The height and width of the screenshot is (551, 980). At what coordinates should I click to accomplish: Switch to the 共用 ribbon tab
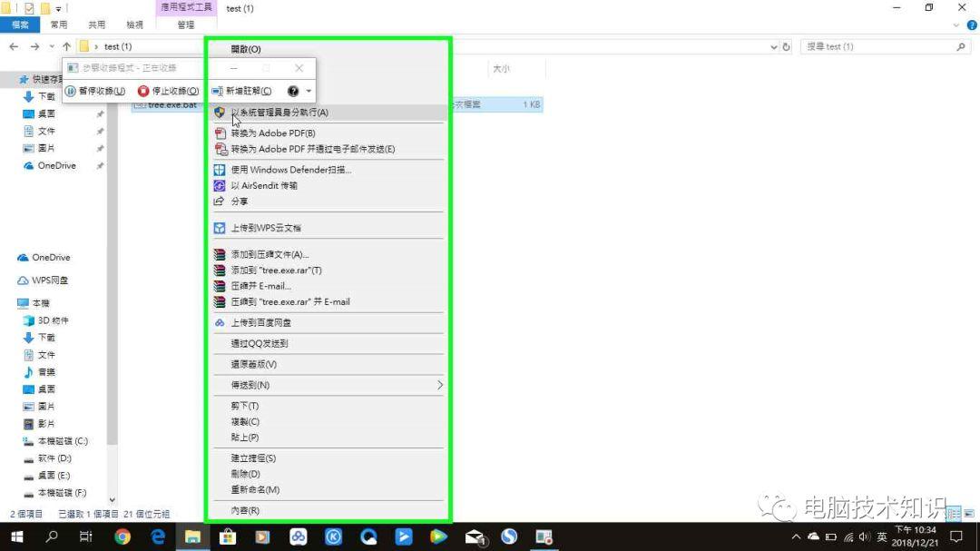97,25
